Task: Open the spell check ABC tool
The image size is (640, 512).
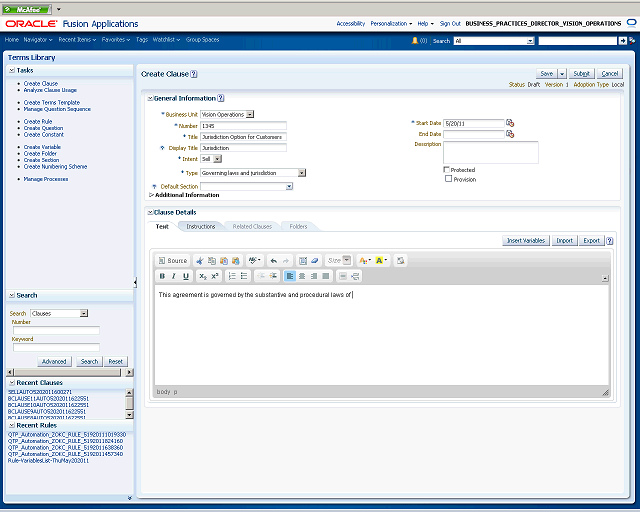Action: pyautogui.click(x=254, y=260)
